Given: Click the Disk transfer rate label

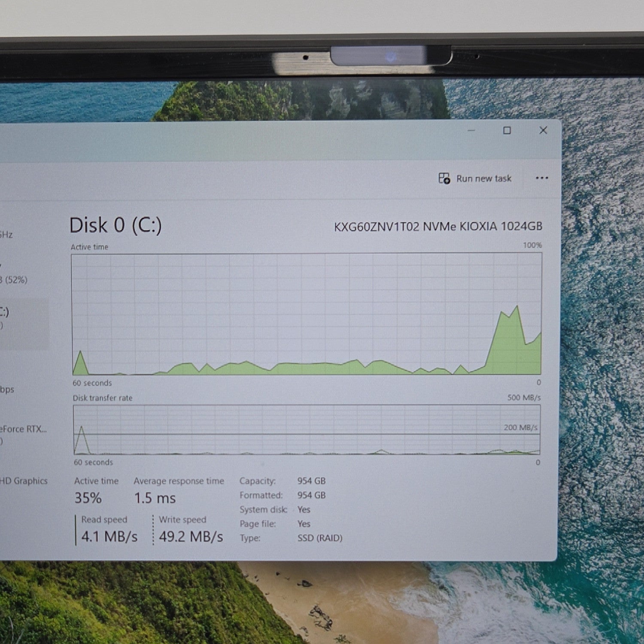Looking at the screenshot, I should (x=103, y=398).
